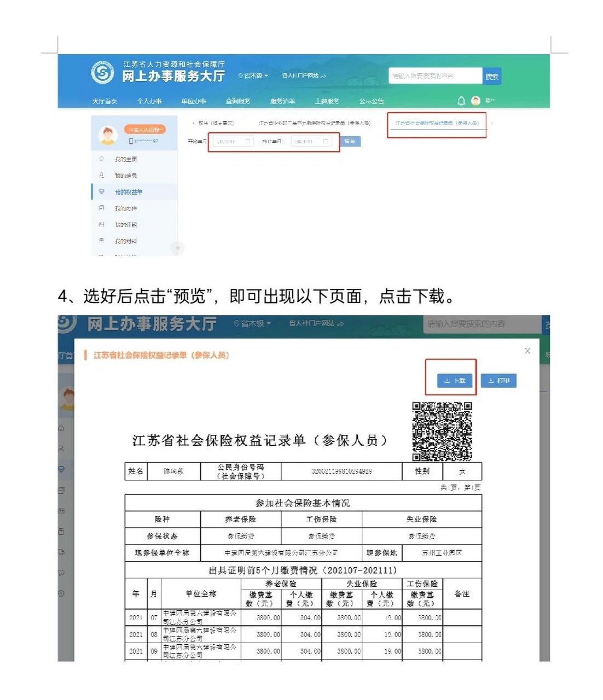603x700 pixels.
Task: Click the tab-strip left arrow chevron
Action: coord(194,124)
